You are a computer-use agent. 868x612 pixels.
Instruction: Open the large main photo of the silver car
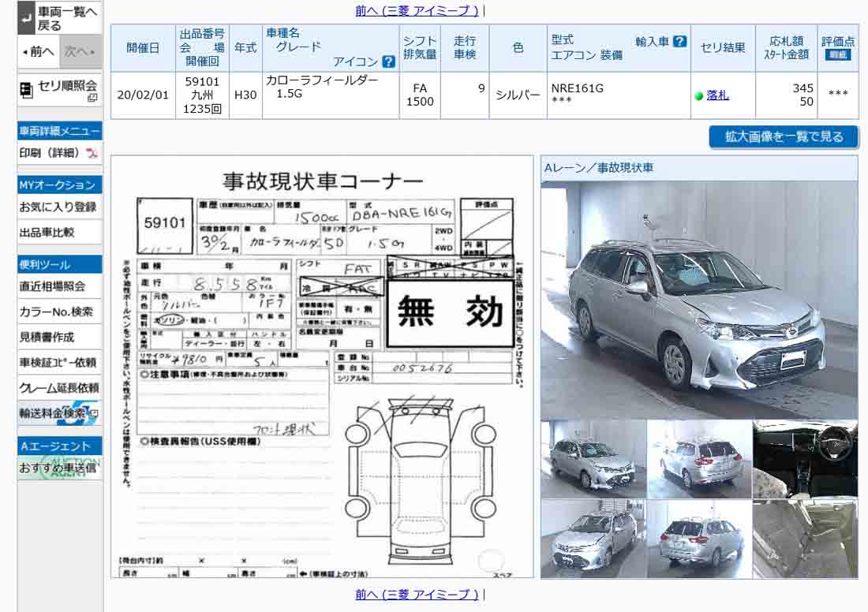(699, 300)
